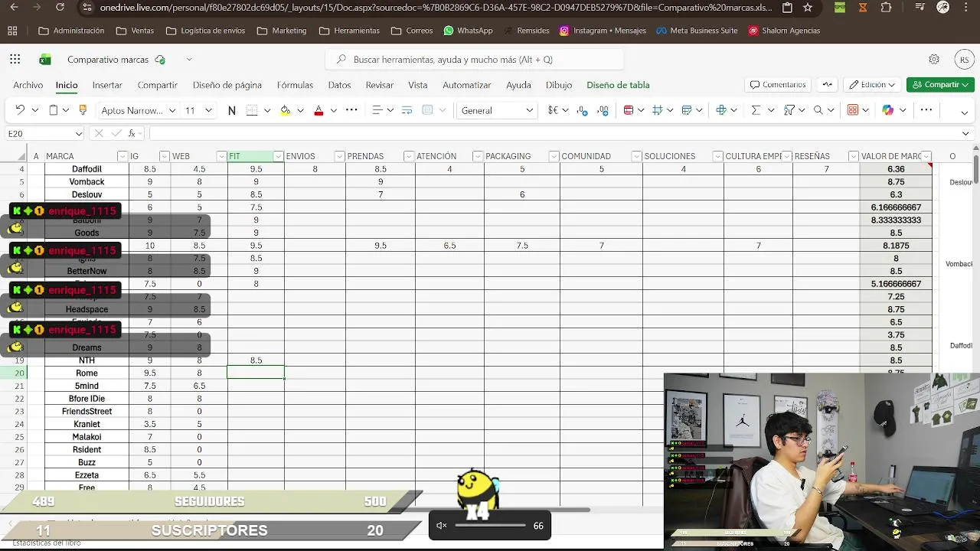
Task: Click the add-ins grid icon
Action: (853, 110)
